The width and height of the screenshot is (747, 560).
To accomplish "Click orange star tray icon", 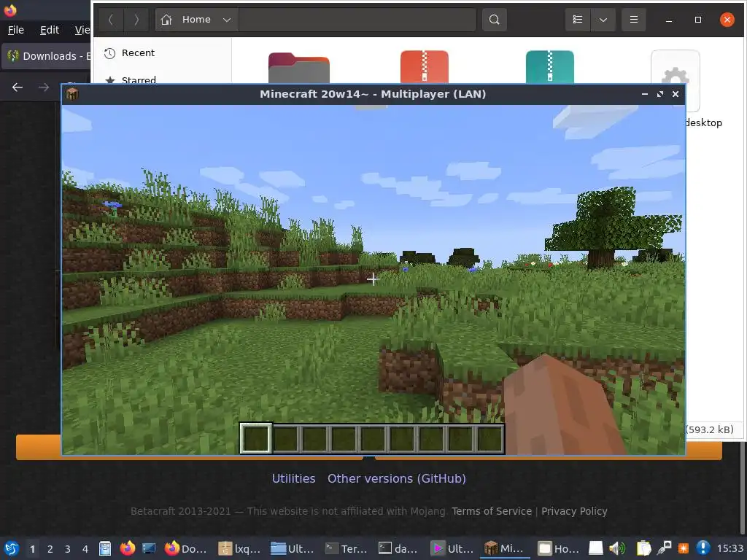I will point(684,548).
